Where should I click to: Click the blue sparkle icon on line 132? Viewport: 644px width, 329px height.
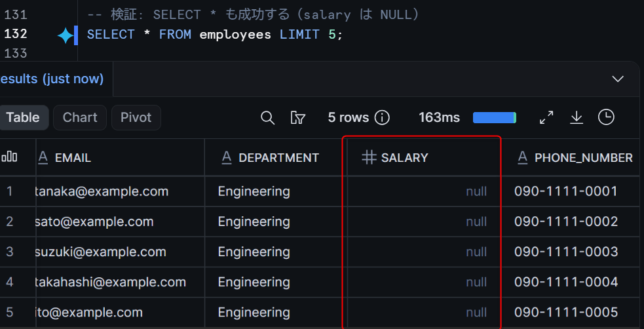click(x=66, y=35)
